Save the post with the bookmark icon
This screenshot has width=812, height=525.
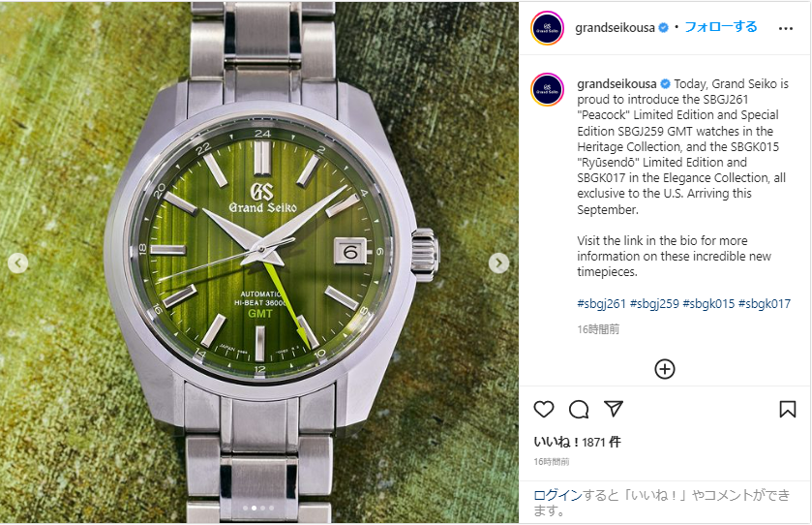tap(788, 409)
